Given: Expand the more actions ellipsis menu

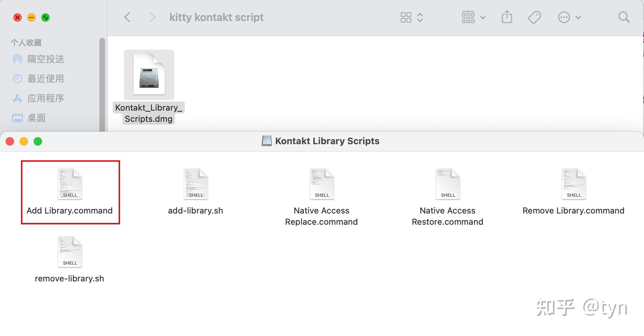Looking at the screenshot, I should [564, 17].
